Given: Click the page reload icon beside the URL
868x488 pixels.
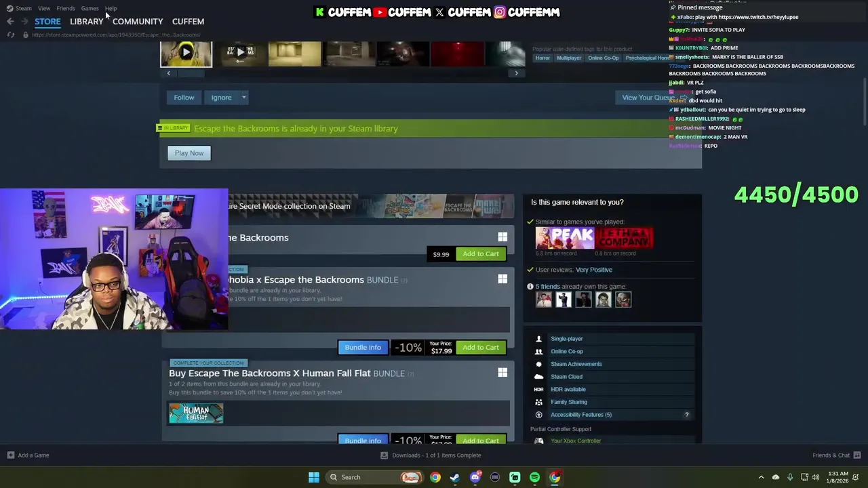Looking at the screenshot, I should click(x=11, y=35).
